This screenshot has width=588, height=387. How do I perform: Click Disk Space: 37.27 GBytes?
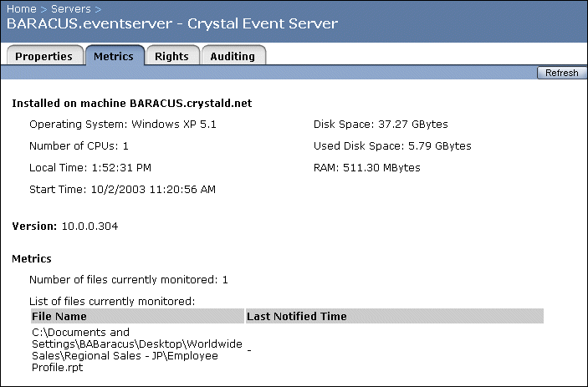(381, 124)
